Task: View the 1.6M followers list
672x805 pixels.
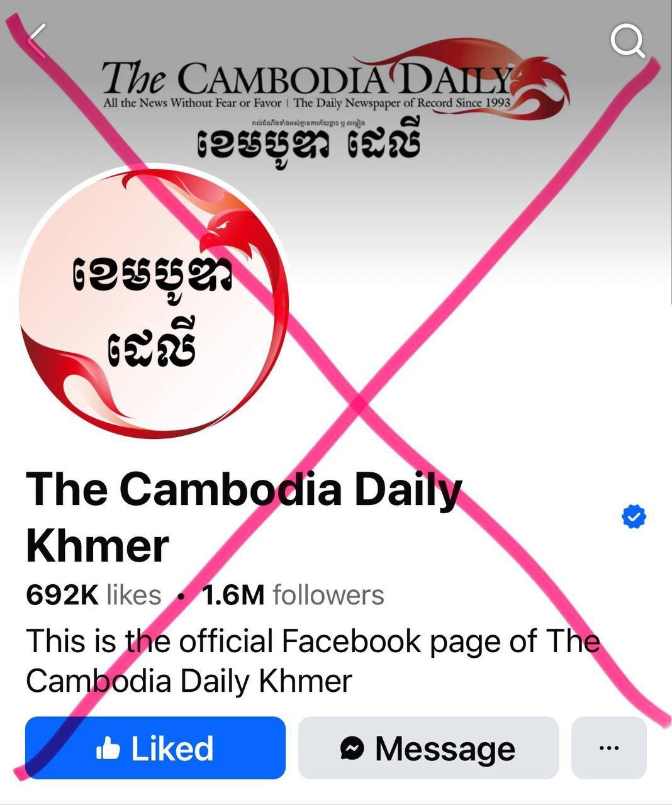Action: pyautogui.click(x=293, y=595)
